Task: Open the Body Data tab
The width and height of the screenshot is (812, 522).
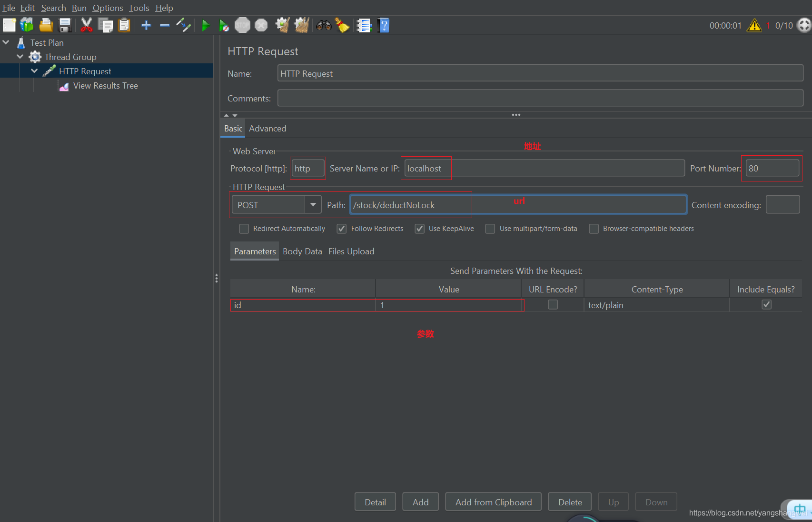Action: [x=302, y=251]
